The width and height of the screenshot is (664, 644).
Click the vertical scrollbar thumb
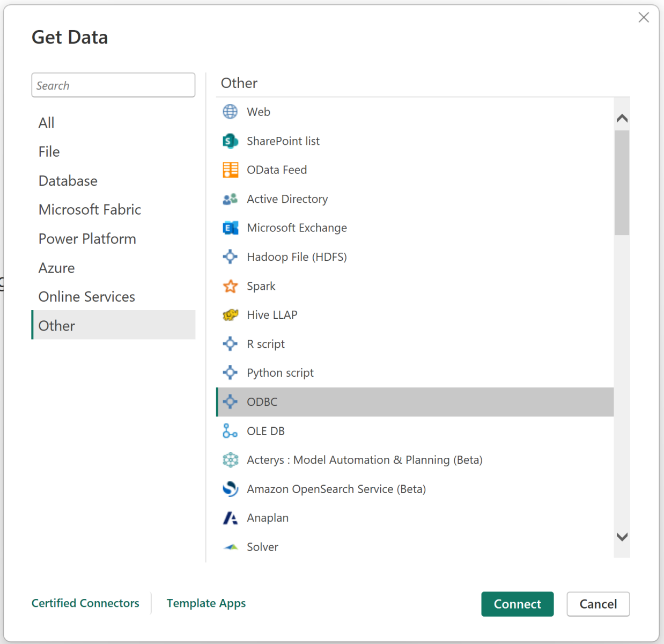click(x=622, y=182)
